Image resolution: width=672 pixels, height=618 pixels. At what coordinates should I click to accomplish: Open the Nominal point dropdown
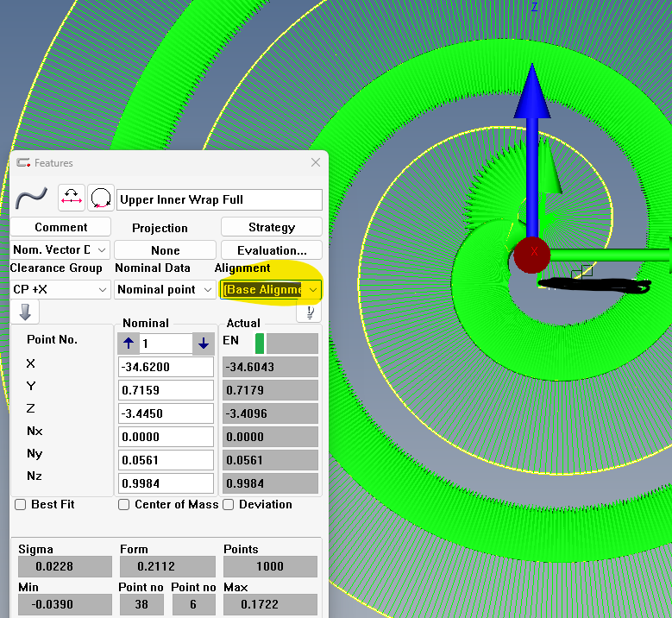tap(165, 290)
